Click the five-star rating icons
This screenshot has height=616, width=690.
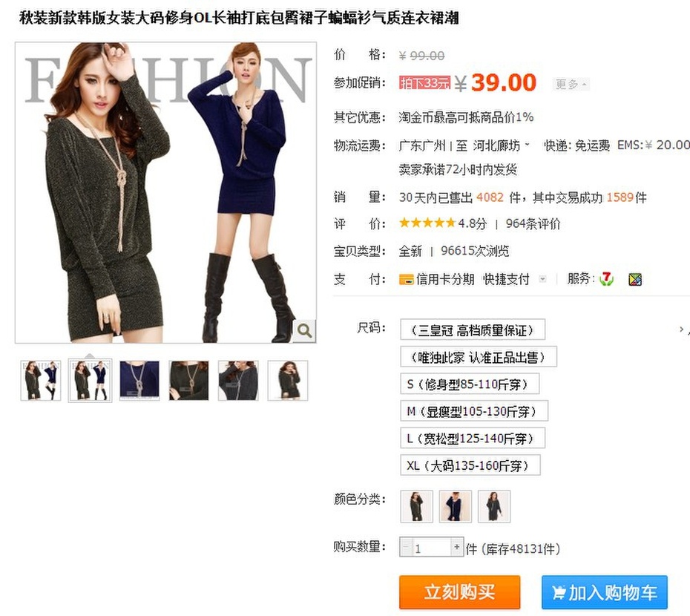point(427,223)
